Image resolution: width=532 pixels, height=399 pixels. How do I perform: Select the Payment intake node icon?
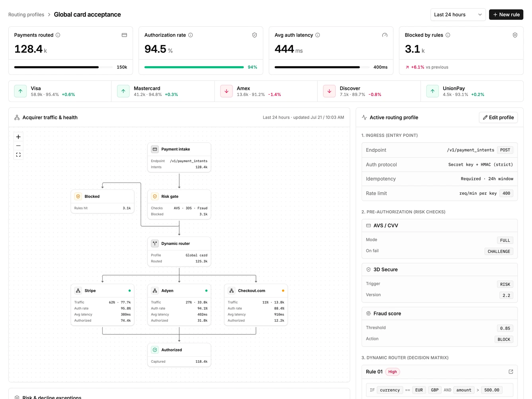click(155, 149)
